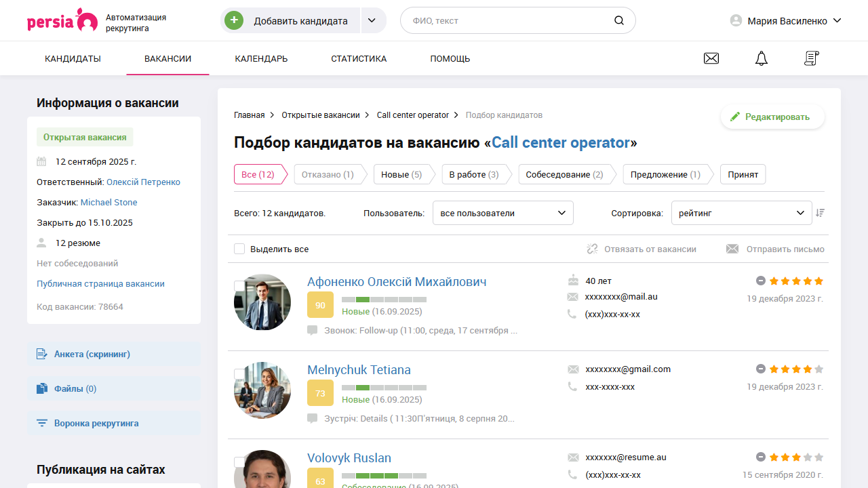Select the checkbox for Melnychuk Tetiana
This screenshot has height=488, width=868.
[239, 373]
